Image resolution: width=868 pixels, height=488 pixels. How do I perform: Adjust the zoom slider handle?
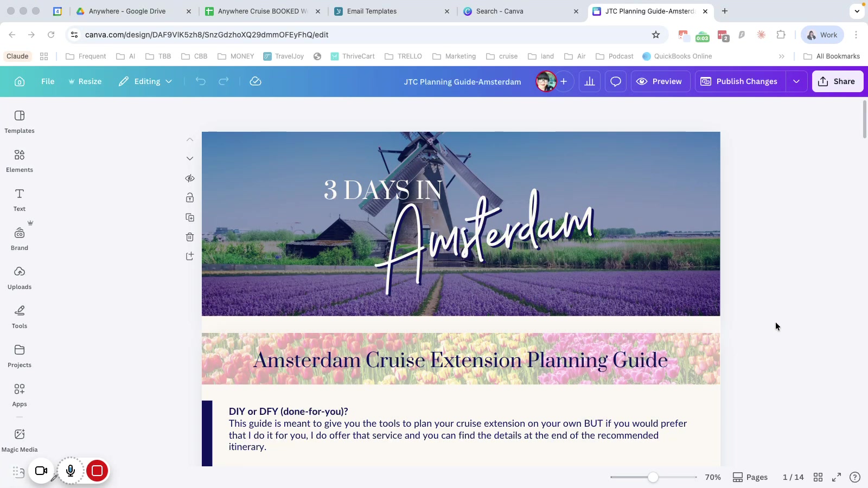[x=653, y=477]
